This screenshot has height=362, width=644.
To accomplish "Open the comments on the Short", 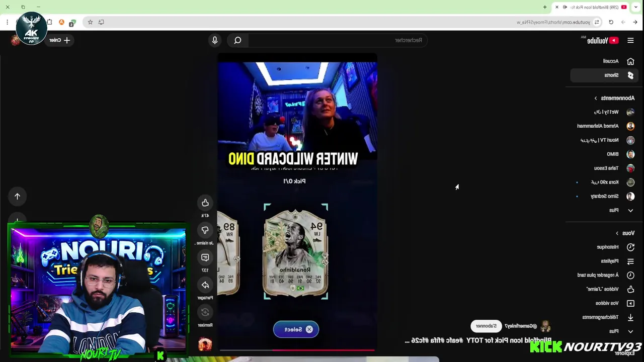I will point(205,257).
